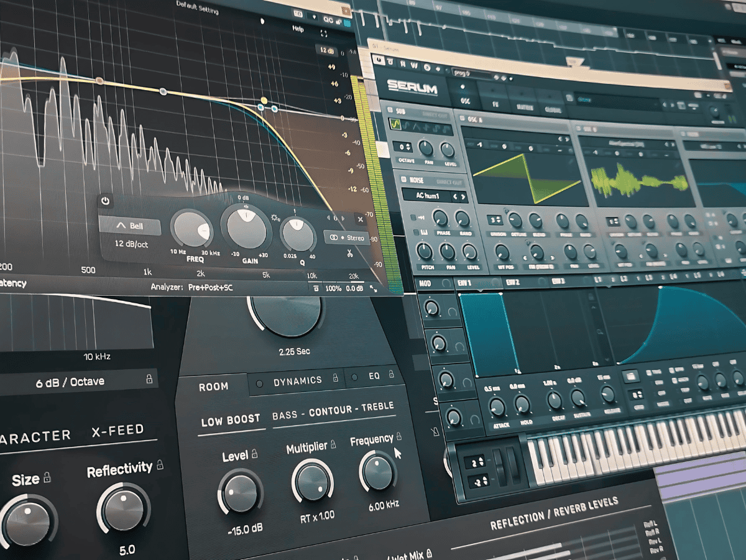This screenshot has height=560, width=746.
Task: Click the 100% output scale button
Action: click(x=334, y=288)
